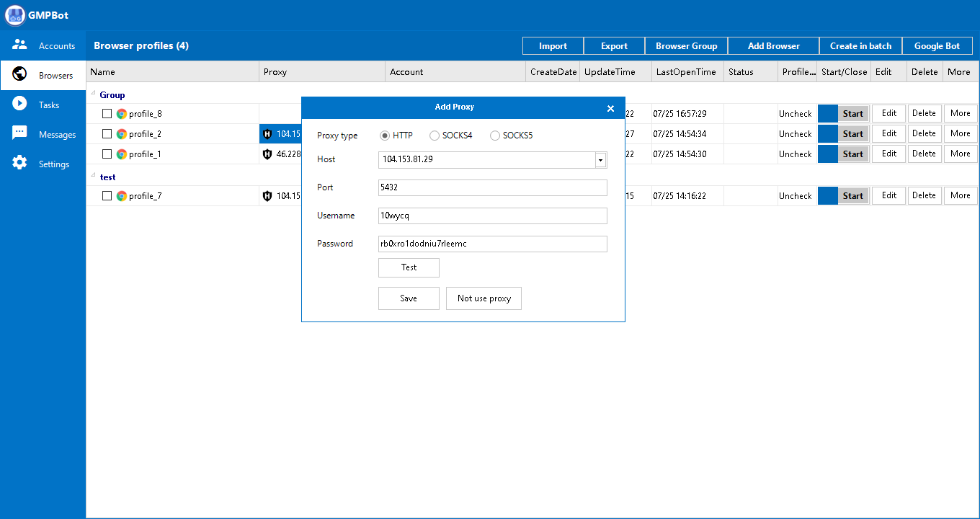Delete the profile_1 row
The image size is (980, 519).
[x=925, y=154]
